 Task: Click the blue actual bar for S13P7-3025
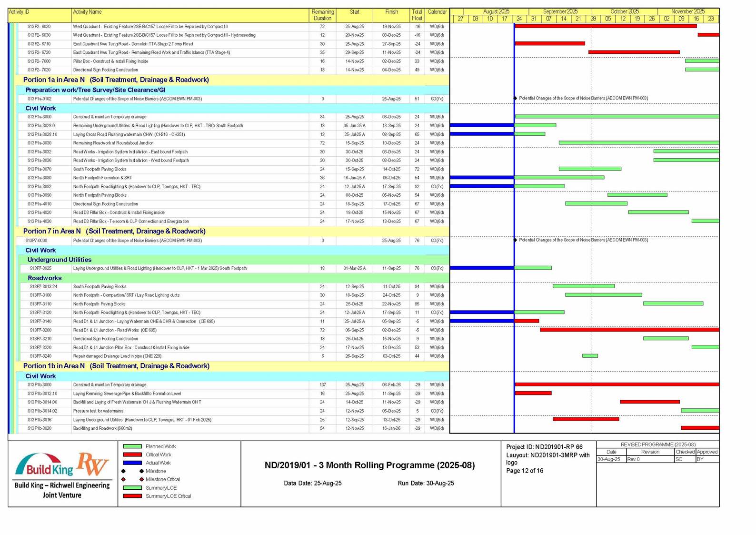click(482, 268)
